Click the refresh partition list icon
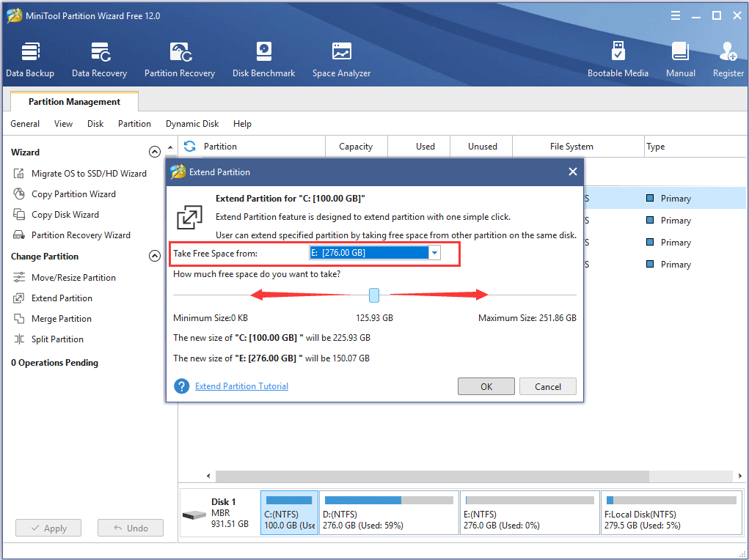Screen dimensions: 749x560 [190, 146]
